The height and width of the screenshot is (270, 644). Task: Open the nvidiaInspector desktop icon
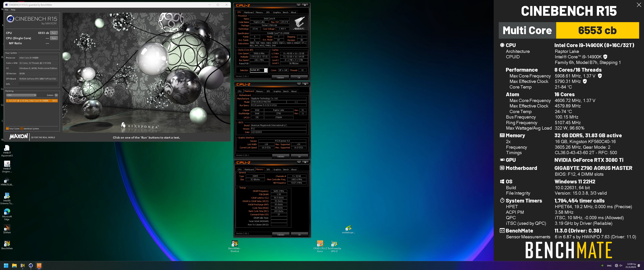(348, 229)
